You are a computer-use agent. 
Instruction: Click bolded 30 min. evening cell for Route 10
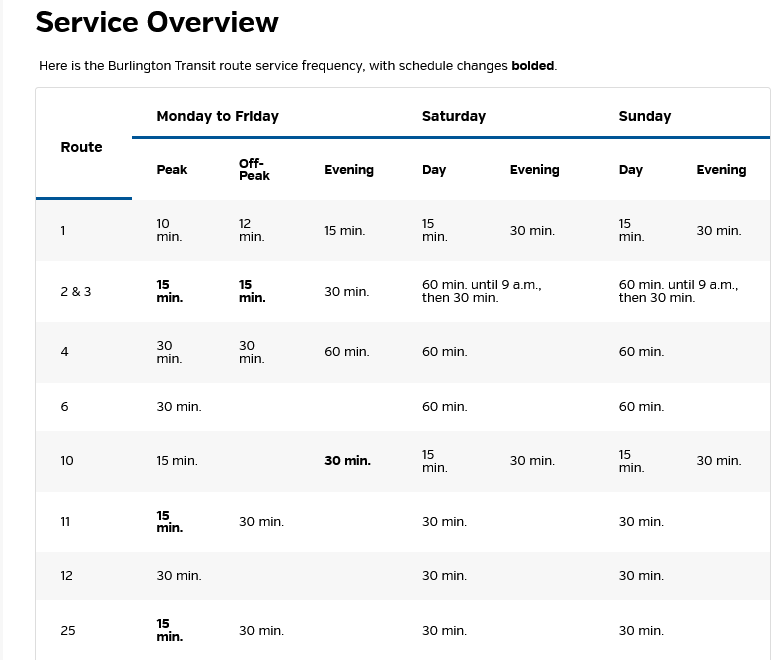pos(347,461)
